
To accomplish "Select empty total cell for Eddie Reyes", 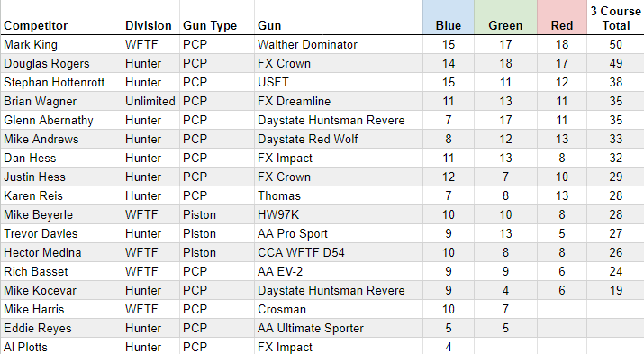I will (616, 328).
